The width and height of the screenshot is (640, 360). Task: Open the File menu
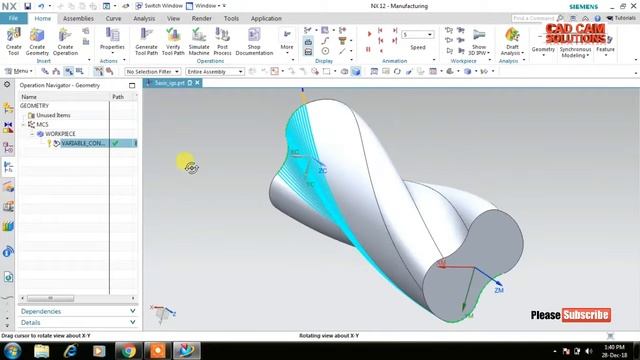(x=13, y=18)
